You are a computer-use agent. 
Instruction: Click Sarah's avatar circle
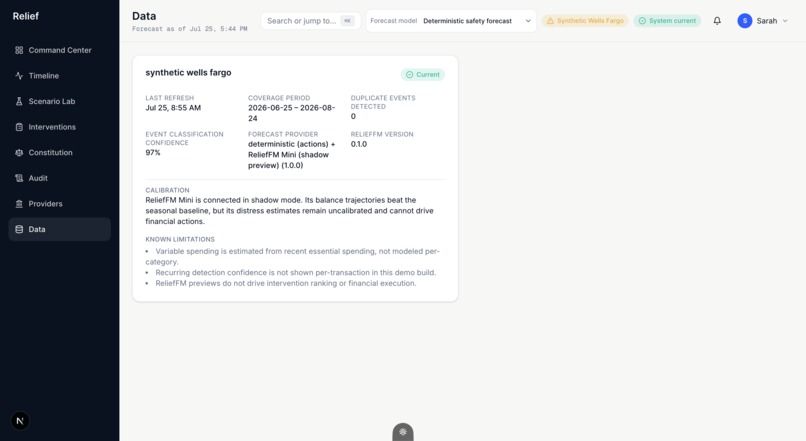[745, 21]
